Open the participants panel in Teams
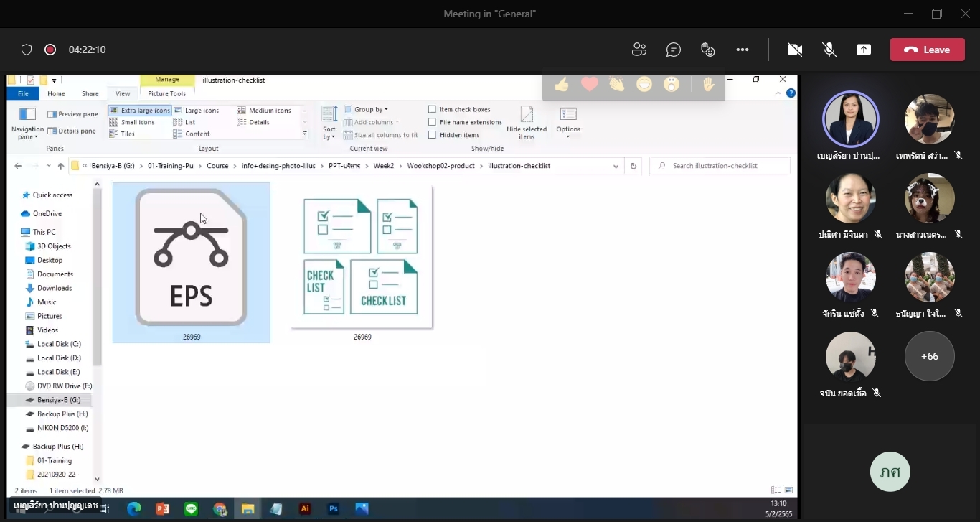The height and width of the screenshot is (522, 980). [x=639, y=50]
